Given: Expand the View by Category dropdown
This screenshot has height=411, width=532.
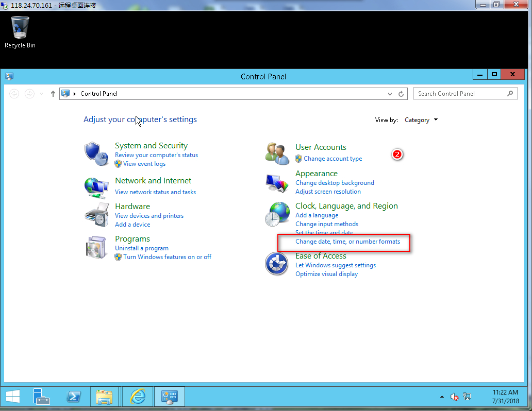Looking at the screenshot, I should tap(421, 120).
